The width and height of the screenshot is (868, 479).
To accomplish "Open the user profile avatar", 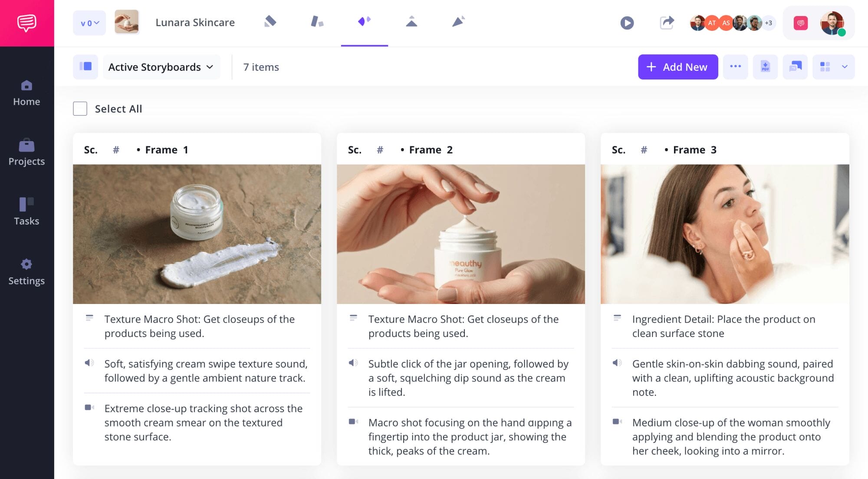I will coord(832,23).
